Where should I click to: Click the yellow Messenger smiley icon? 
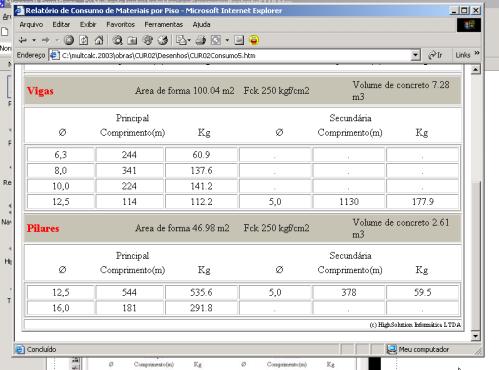(254, 41)
